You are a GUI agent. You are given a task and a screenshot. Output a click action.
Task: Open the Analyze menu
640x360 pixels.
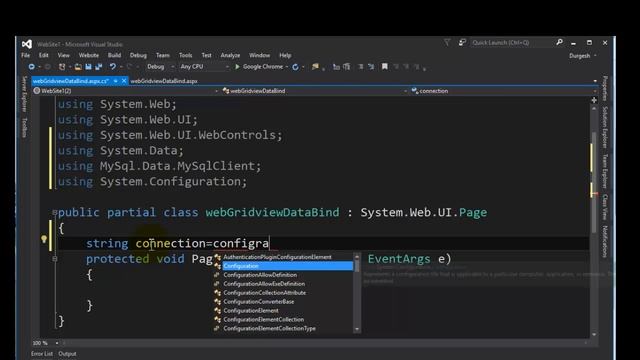pyautogui.click(x=230, y=55)
